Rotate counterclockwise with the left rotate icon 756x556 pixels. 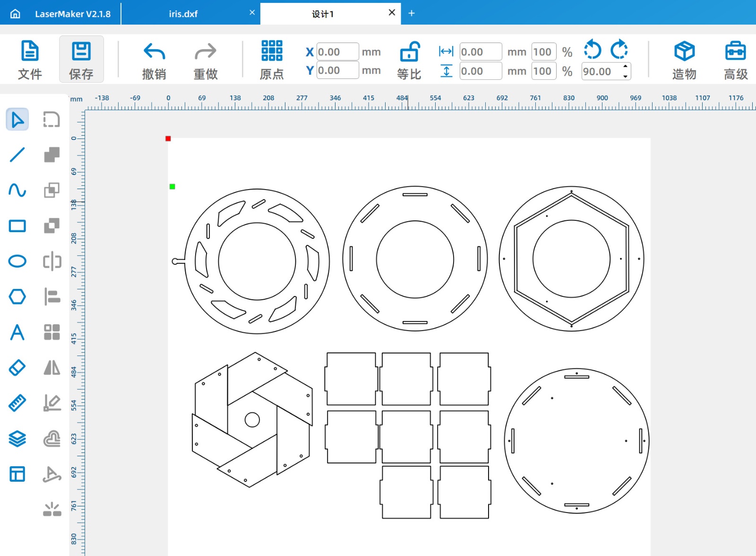593,50
